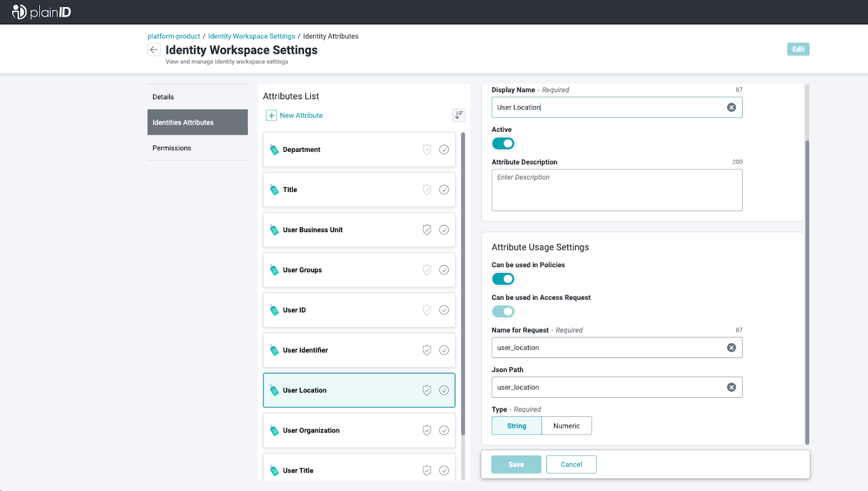Open the Permissions tab
The image size is (868, 491).
pos(197,148)
